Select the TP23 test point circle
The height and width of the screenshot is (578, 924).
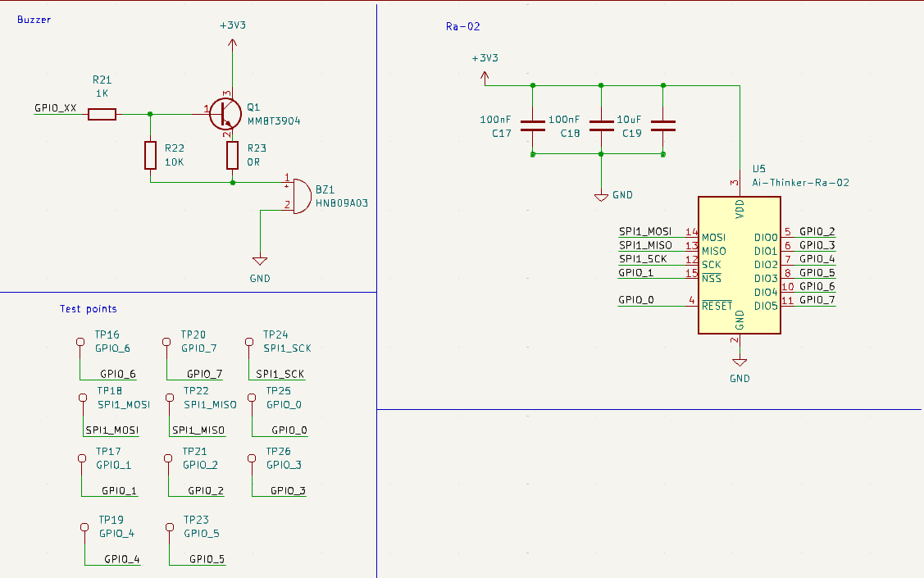click(170, 527)
